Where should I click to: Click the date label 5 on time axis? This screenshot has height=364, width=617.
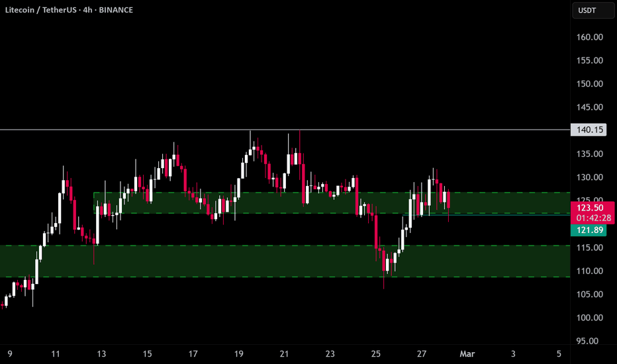tap(559, 354)
